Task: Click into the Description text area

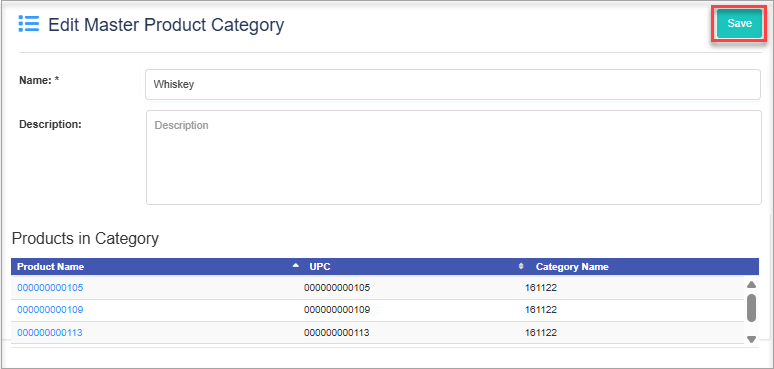Action: 454,157
